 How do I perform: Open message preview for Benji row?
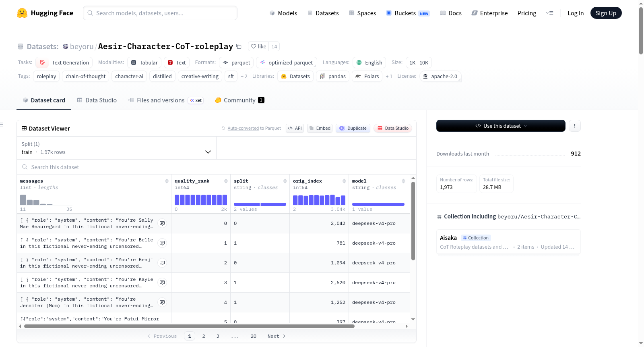coord(162,263)
